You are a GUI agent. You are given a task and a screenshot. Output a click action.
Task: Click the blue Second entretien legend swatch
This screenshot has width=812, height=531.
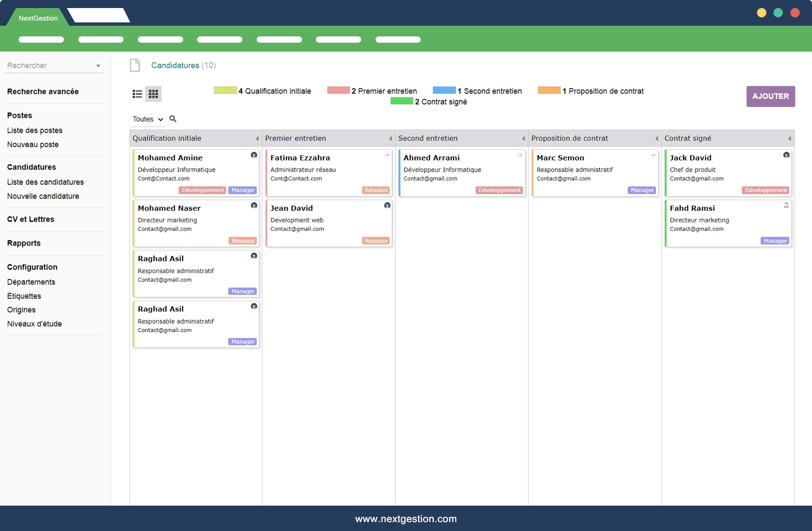coord(444,90)
